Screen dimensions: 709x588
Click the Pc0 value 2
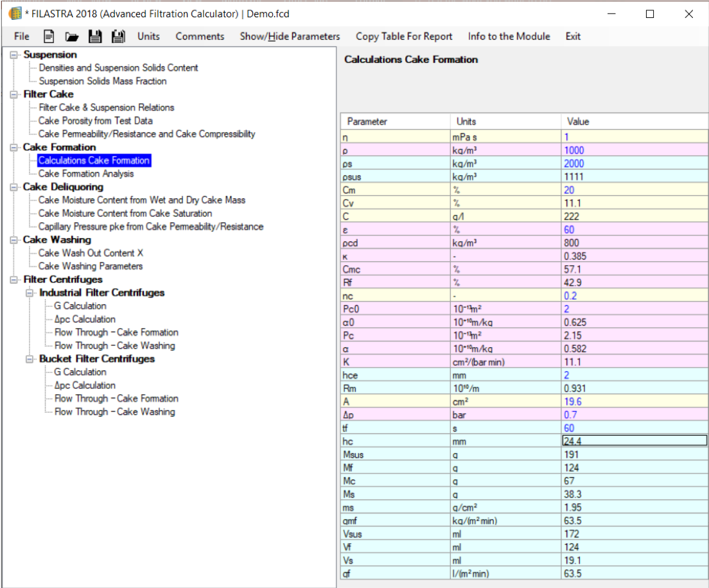tap(635, 309)
